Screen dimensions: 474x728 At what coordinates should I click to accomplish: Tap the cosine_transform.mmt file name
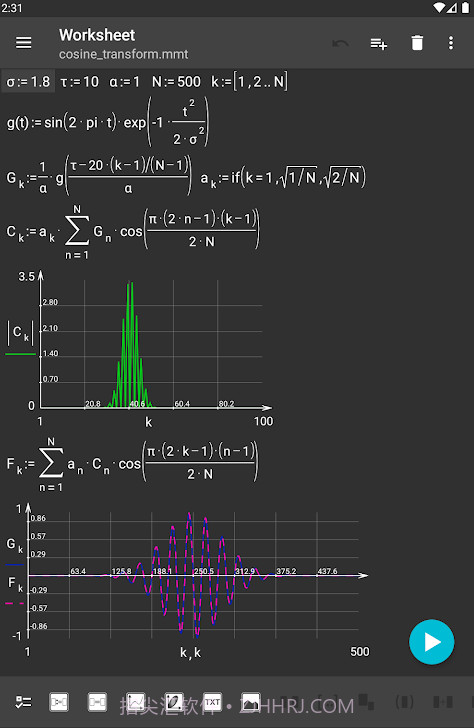tap(123, 54)
